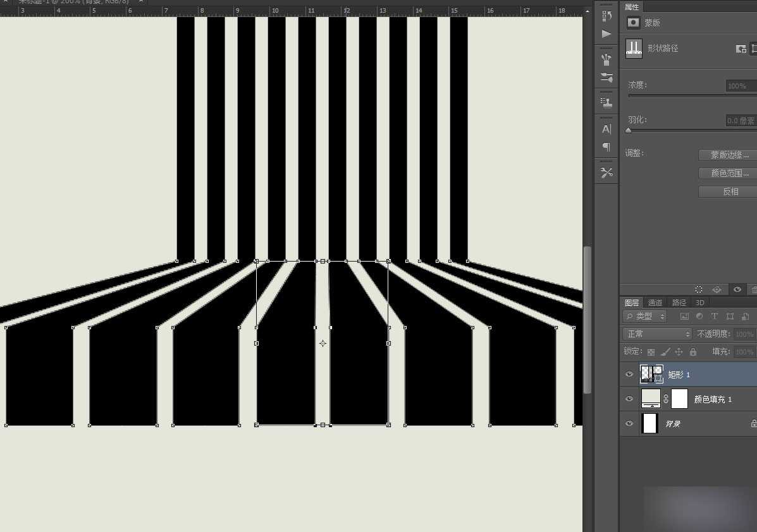Click the 背景 layer name
Viewport: 757px width, 532px height.
pos(672,424)
